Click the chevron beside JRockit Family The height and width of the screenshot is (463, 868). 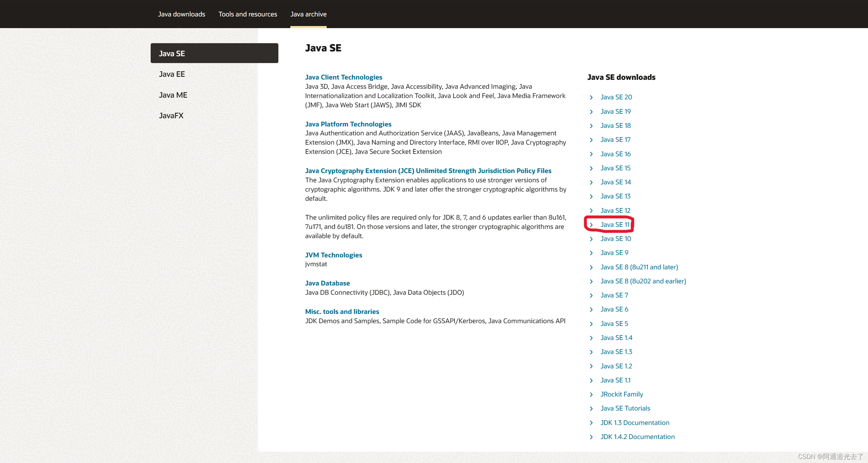coord(591,394)
